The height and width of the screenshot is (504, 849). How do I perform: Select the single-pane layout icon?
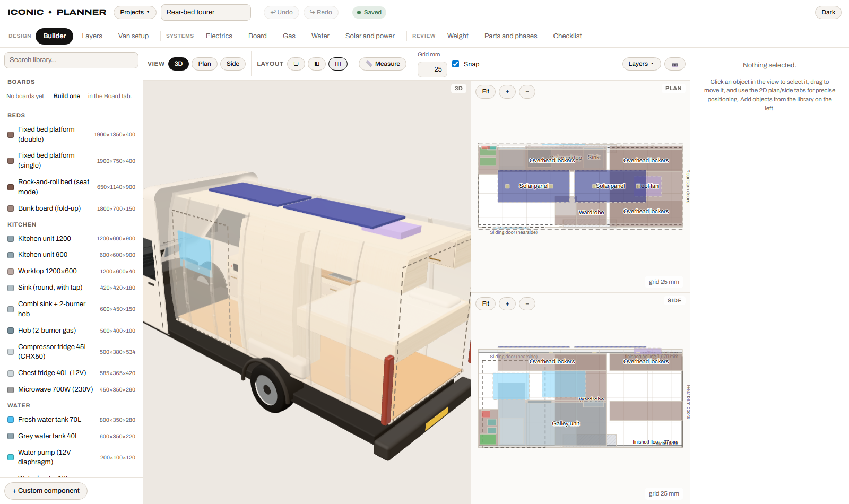(296, 64)
